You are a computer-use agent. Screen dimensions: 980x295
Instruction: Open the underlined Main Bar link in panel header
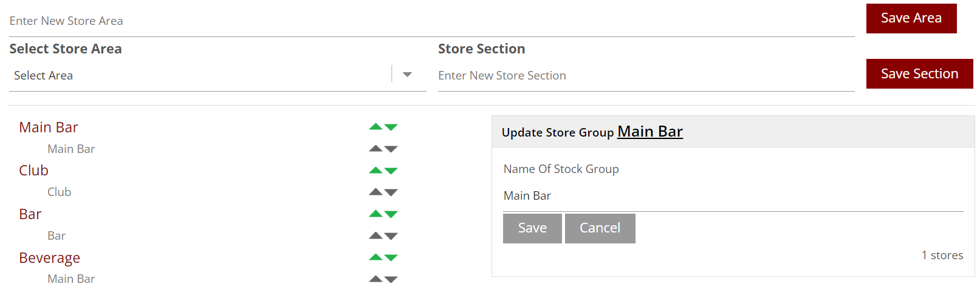coord(649,132)
